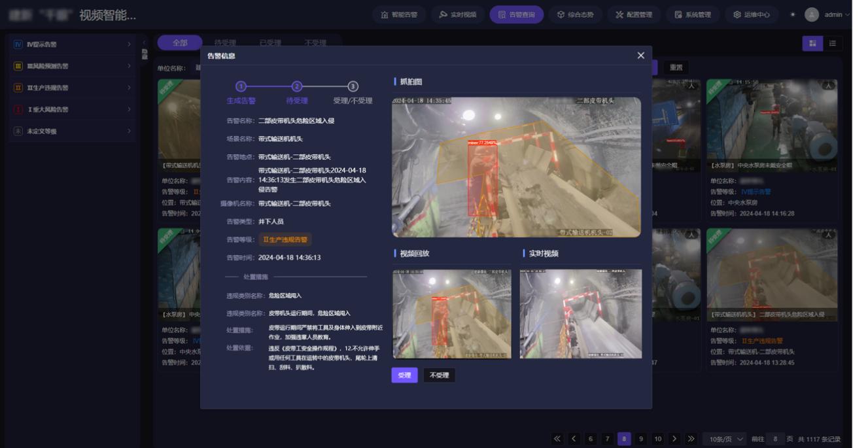Click the 视频回放 playback thumbnail
868x448 pixels.
[x=451, y=313]
